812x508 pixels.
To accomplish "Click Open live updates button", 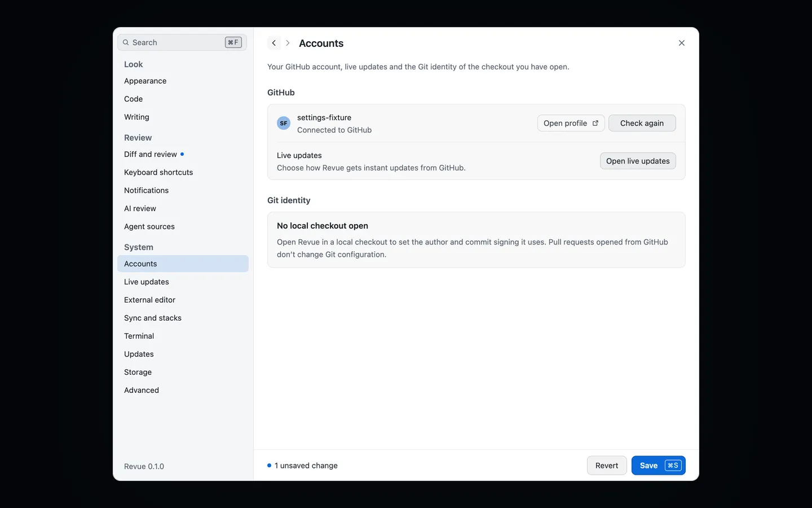I will click(x=638, y=161).
